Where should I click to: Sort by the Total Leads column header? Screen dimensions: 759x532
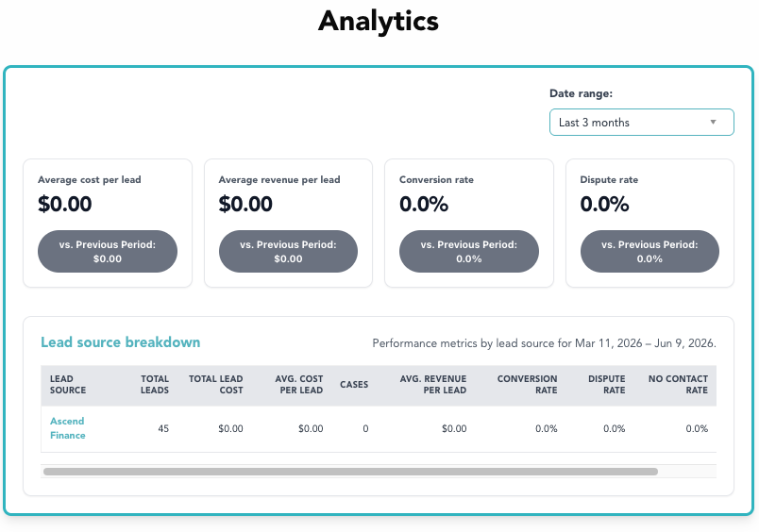point(155,385)
